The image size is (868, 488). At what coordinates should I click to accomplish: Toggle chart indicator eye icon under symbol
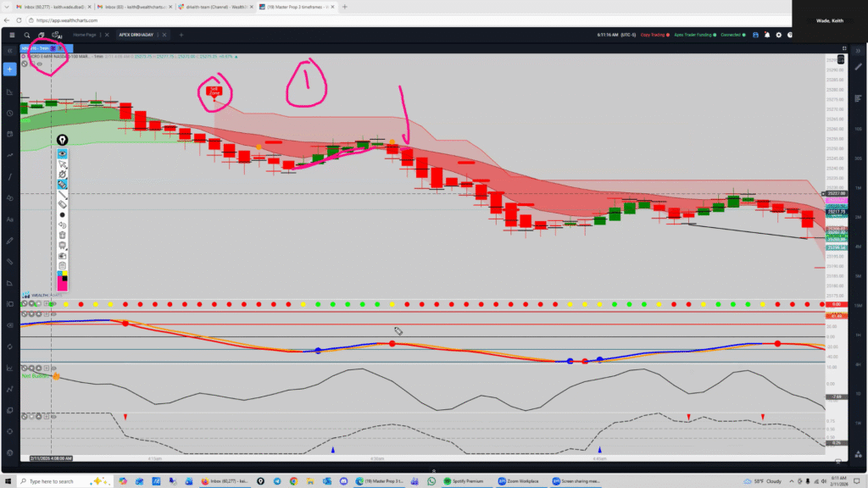point(38,64)
